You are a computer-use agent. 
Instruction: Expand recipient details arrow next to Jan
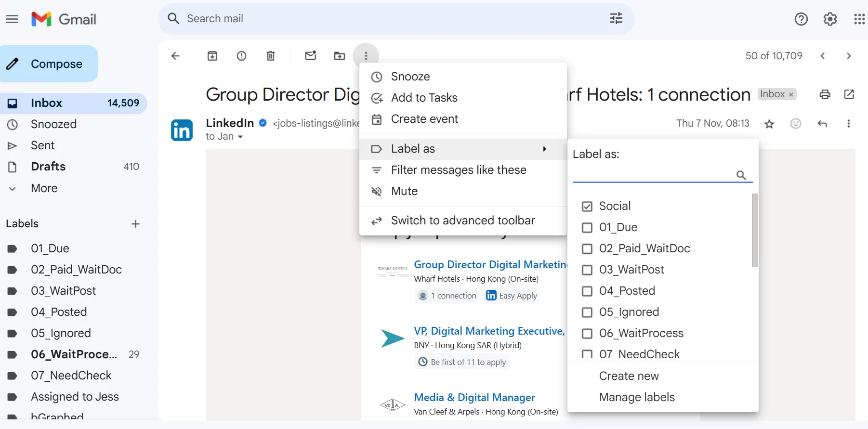[240, 137]
